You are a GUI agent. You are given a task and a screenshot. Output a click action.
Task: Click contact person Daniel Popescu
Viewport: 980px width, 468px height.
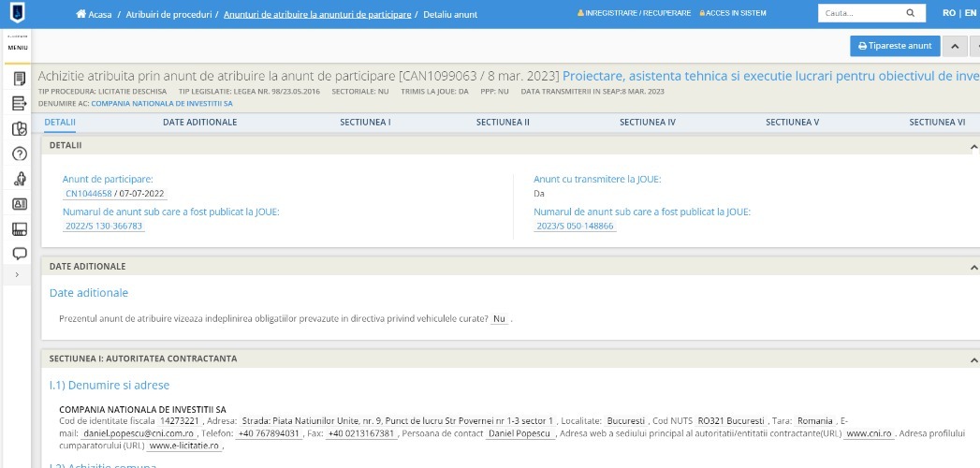click(520, 433)
